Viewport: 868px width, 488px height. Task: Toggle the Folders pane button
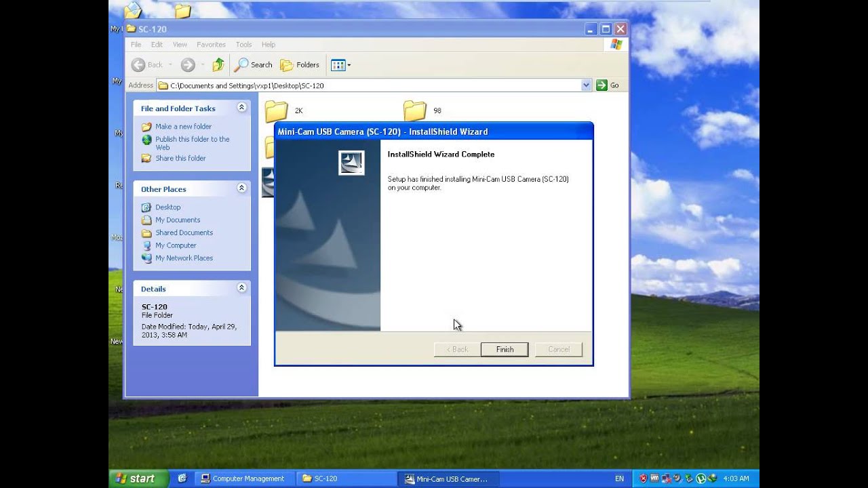coord(300,64)
